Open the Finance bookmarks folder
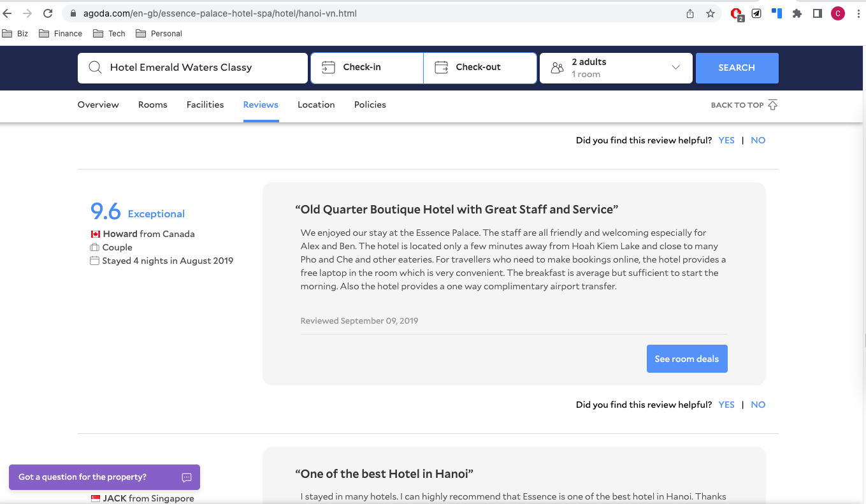Viewport: 866px width, 504px height. point(61,34)
